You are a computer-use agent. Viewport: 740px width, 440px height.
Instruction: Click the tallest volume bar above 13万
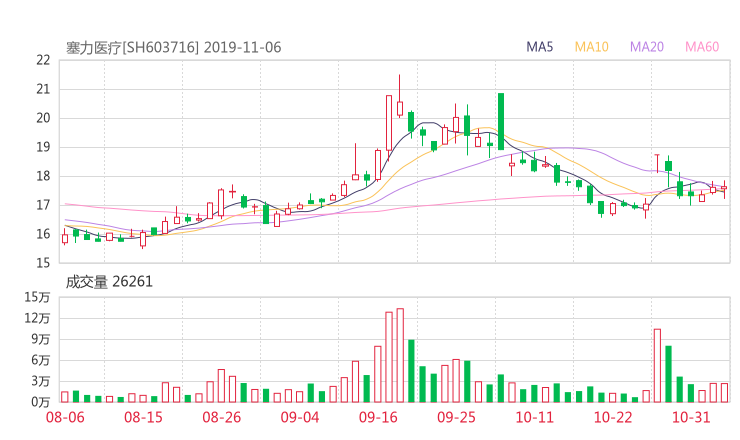(400, 355)
